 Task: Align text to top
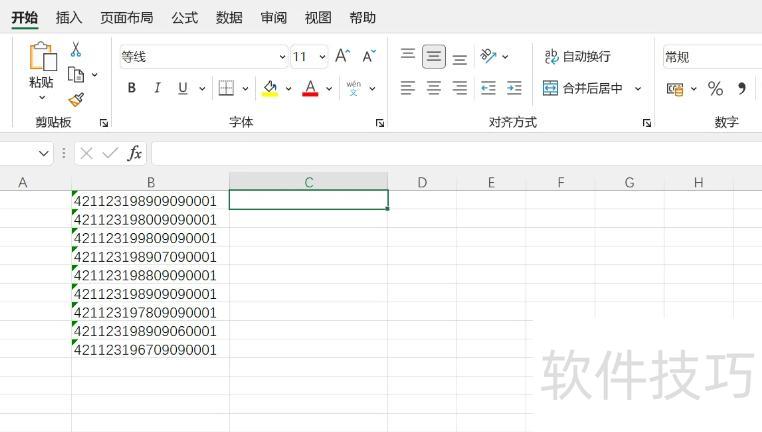tap(408, 54)
